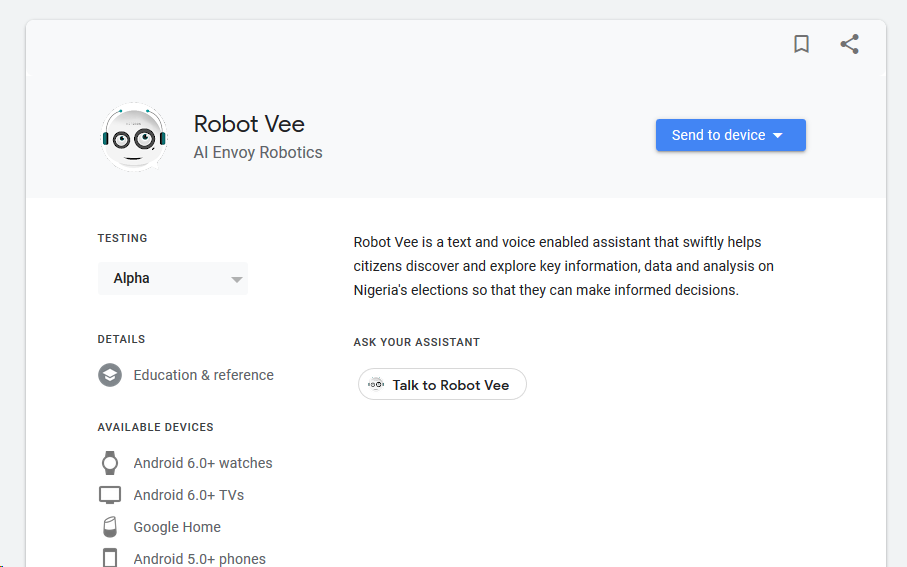Open the Send to device dropdown
Viewport: 907px width, 567px height.
coord(731,135)
